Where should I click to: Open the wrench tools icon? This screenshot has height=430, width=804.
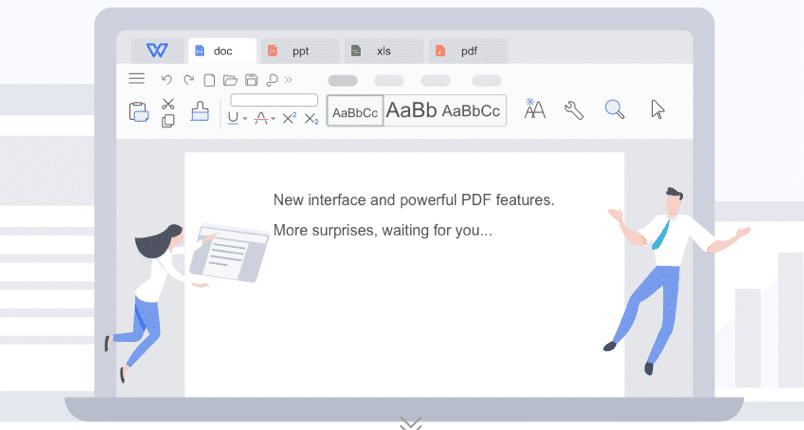[x=574, y=110]
